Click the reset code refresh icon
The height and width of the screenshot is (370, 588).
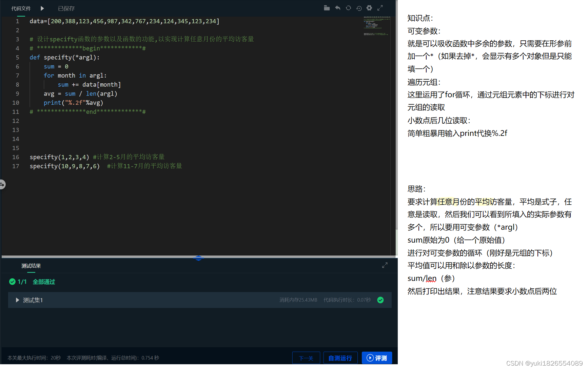click(x=348, y=8)
